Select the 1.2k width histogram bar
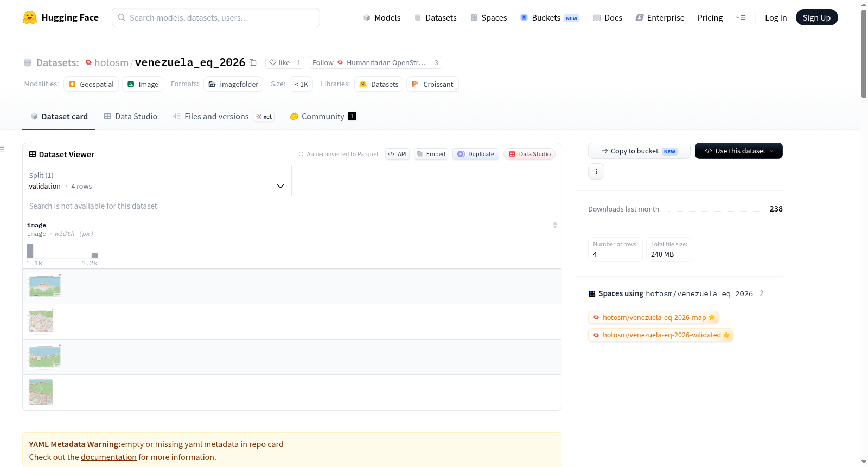Viewport: 868px width, 467px height. point(94,255)
